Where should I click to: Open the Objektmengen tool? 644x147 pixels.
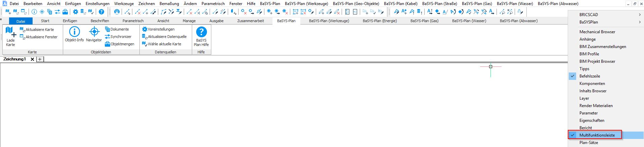pyautogui.click(x=119, y=44)
